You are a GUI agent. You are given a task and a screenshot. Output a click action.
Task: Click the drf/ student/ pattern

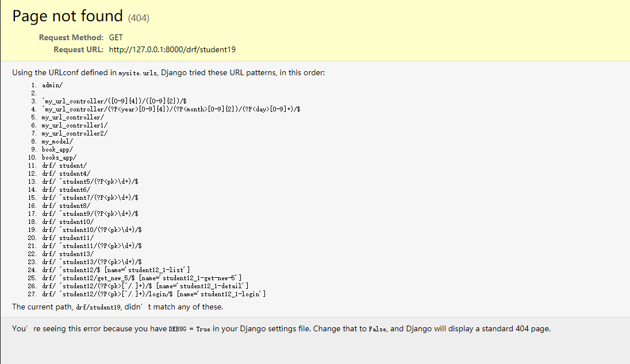point(64,165)
